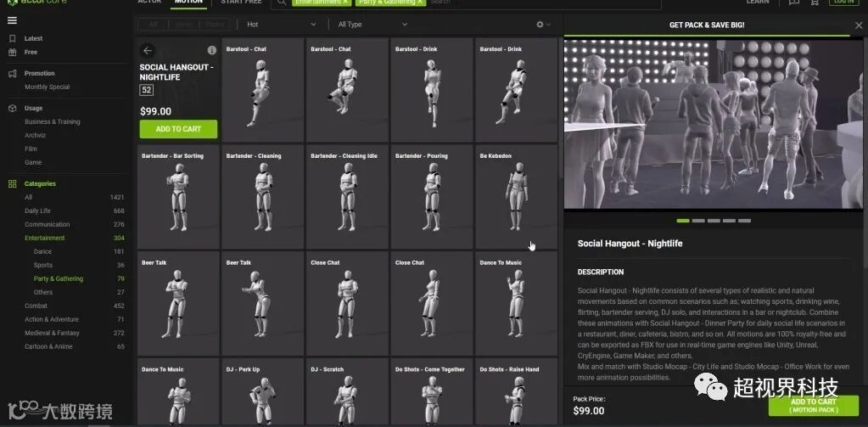
Task: Click the Categories heading
Action: pos(40,184)
